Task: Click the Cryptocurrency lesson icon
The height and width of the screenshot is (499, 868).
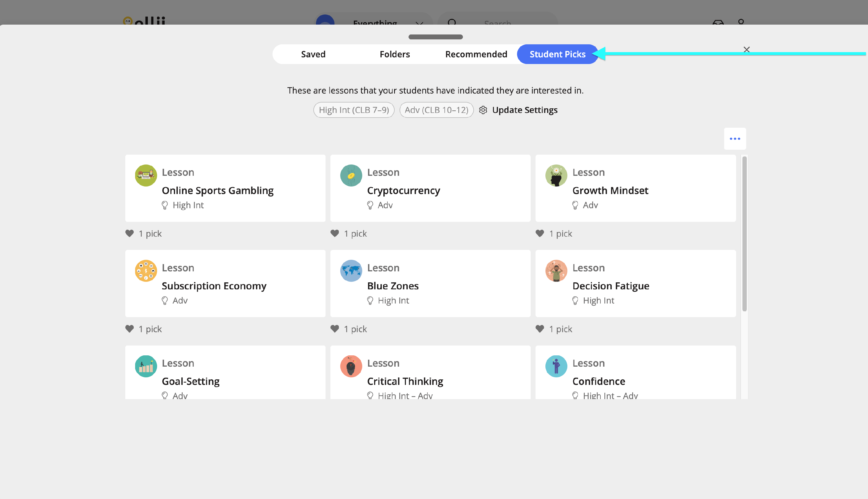Action: [351, 176]
